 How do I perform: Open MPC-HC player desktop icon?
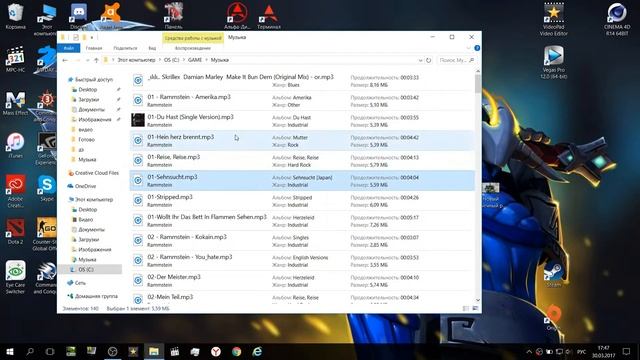click(x=16, y=59)
